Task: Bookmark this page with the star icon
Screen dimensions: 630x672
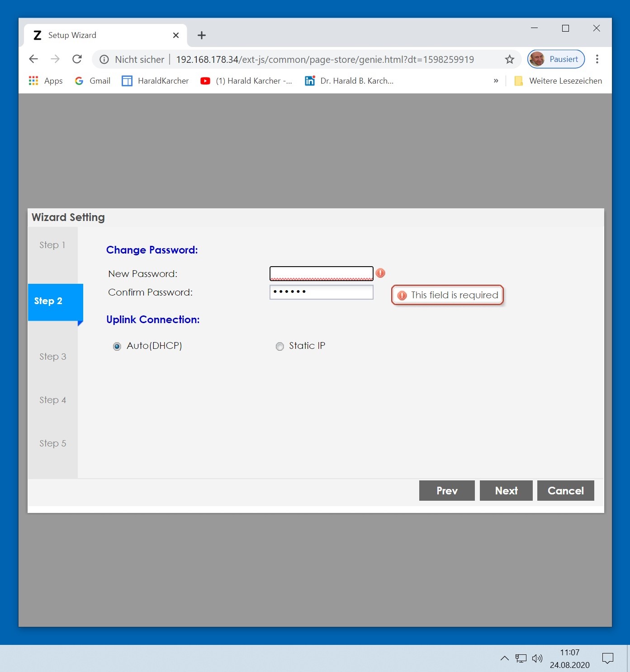Action: [510, 59]
